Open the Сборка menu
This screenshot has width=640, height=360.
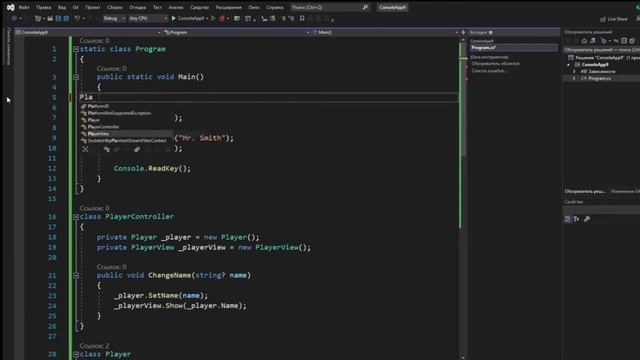point(115,7)
